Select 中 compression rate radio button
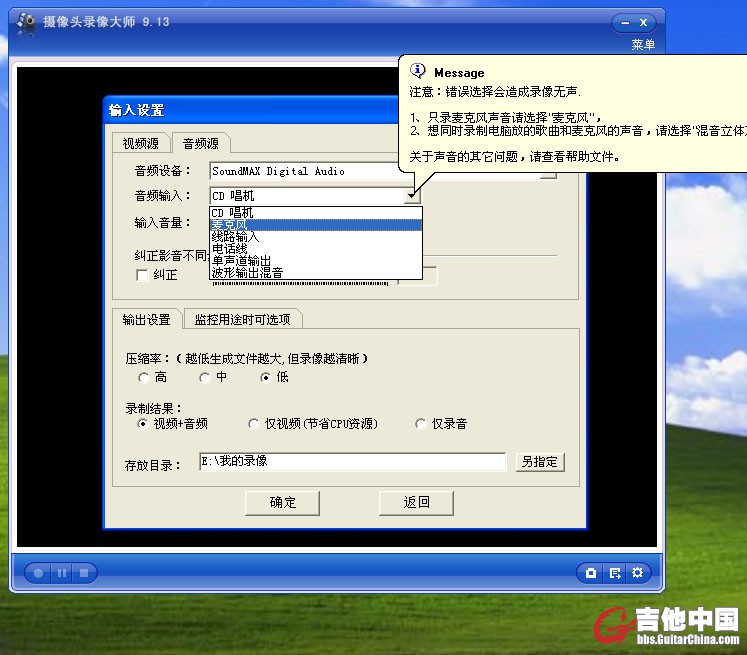 pyautogui.click(x=204, y=378)
